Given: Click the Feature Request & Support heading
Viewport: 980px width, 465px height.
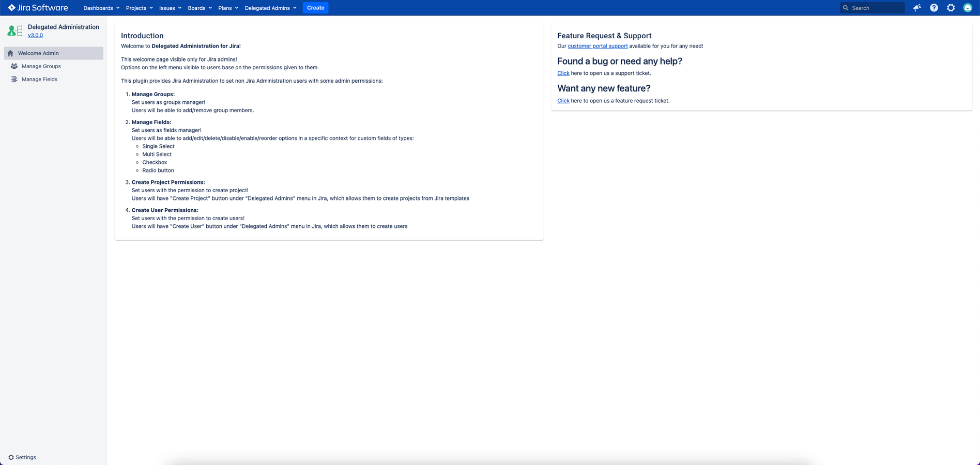Looking at the screenshot, I should [604, 36].
